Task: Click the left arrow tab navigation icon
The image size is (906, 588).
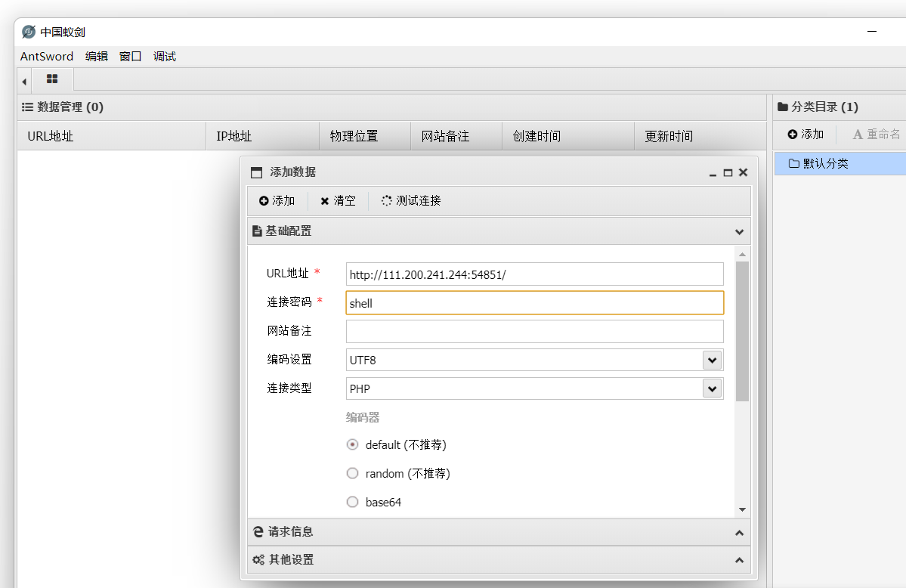Action: click(x=24, y=82)
